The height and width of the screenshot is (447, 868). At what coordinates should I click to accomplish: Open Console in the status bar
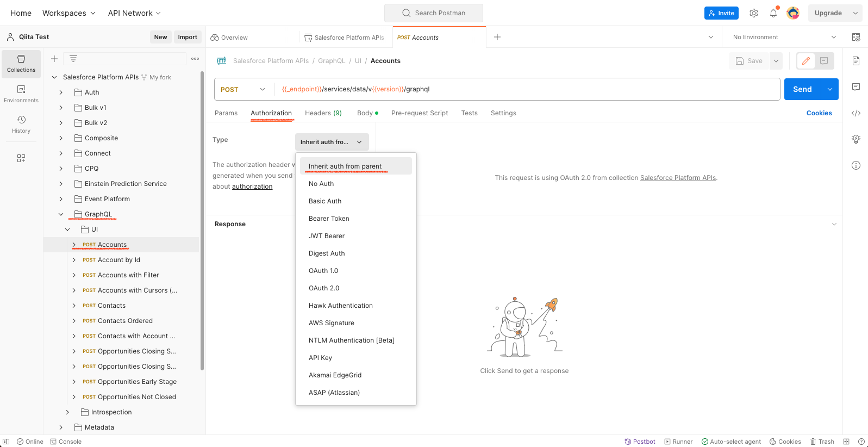(x=66, y=442)
